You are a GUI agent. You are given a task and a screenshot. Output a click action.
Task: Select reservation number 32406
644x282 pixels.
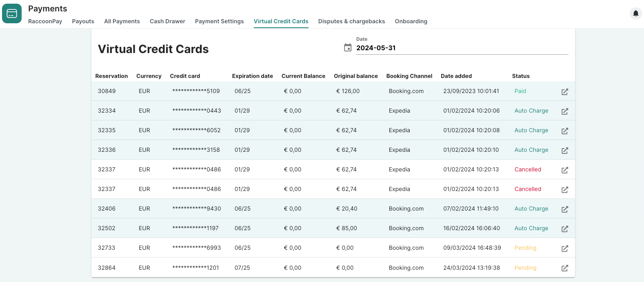tap(107, 209)
